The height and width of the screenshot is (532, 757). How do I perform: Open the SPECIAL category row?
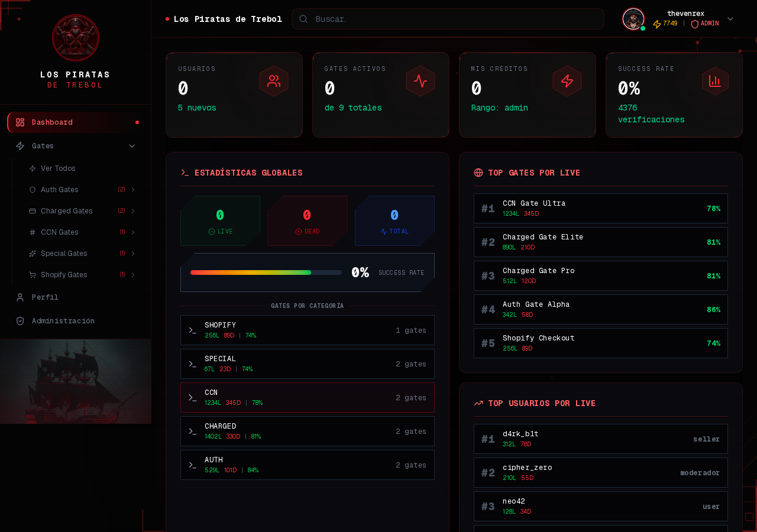pos(308,364)
